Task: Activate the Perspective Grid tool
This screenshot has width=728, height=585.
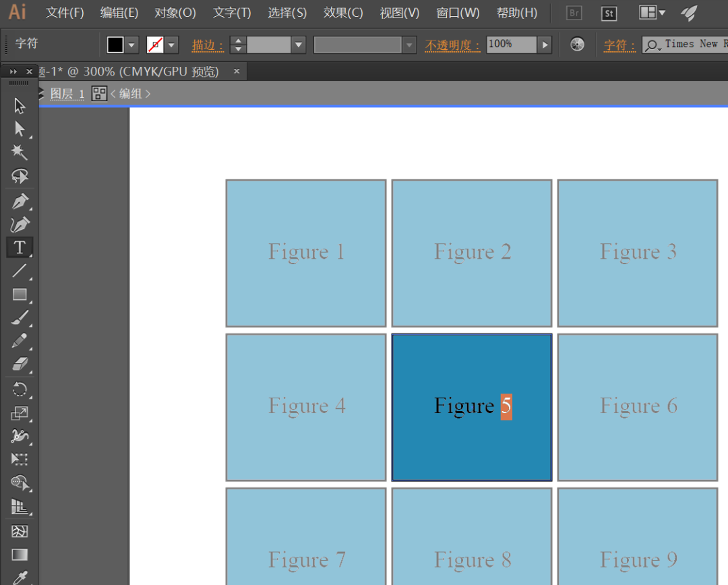Action: point(20,507)
